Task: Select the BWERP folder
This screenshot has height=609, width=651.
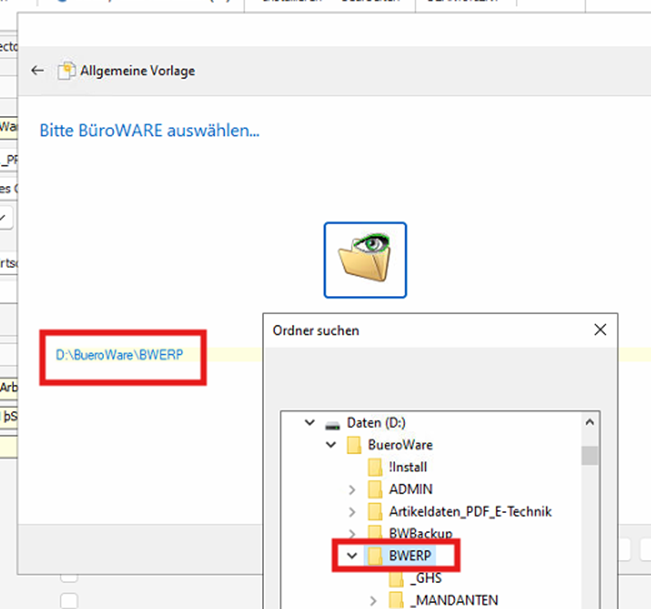Action: point(410,555)
